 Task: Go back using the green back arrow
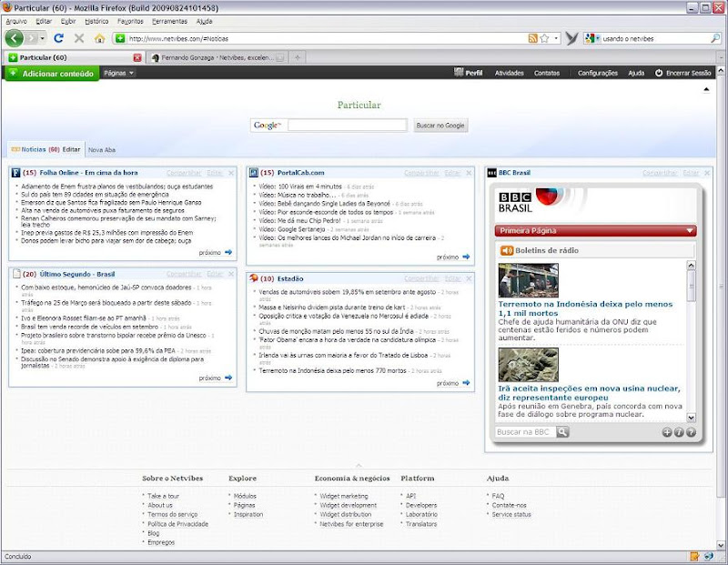pyautogui.click(x=15, y=38)
